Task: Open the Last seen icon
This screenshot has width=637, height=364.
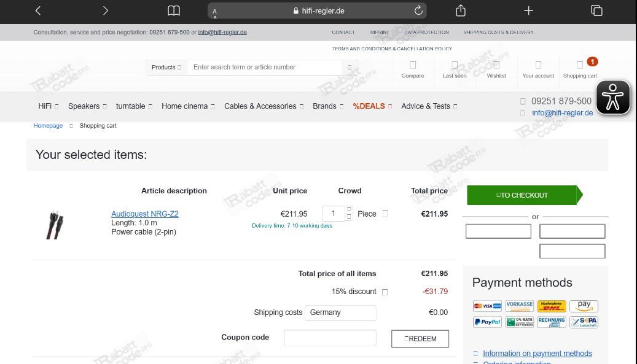Action: (x=455, y=65)
